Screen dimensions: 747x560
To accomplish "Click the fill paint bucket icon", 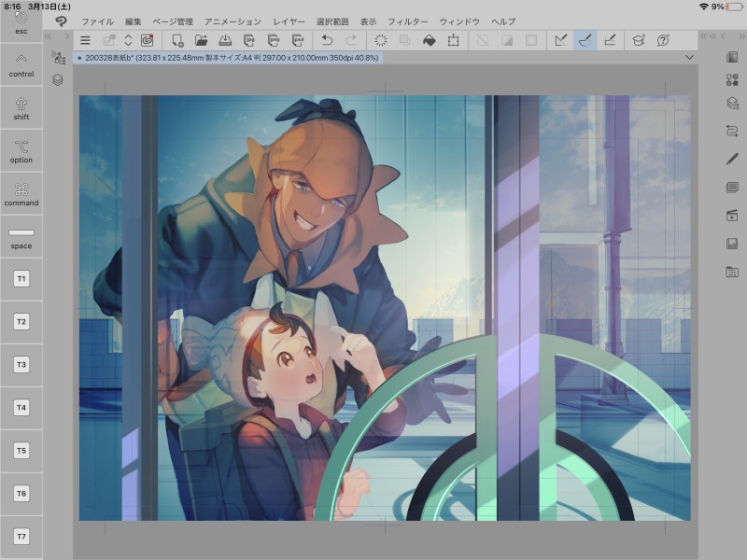I will [430, 40].
